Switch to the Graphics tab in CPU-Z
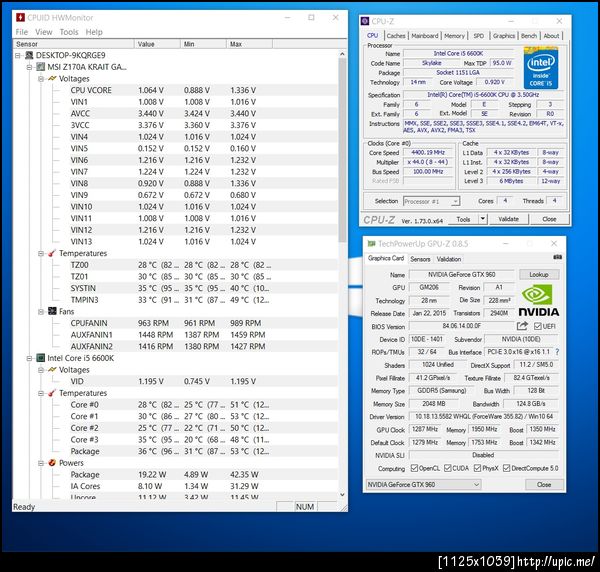Viewport: 600px width, 572px height. point(504,36)
